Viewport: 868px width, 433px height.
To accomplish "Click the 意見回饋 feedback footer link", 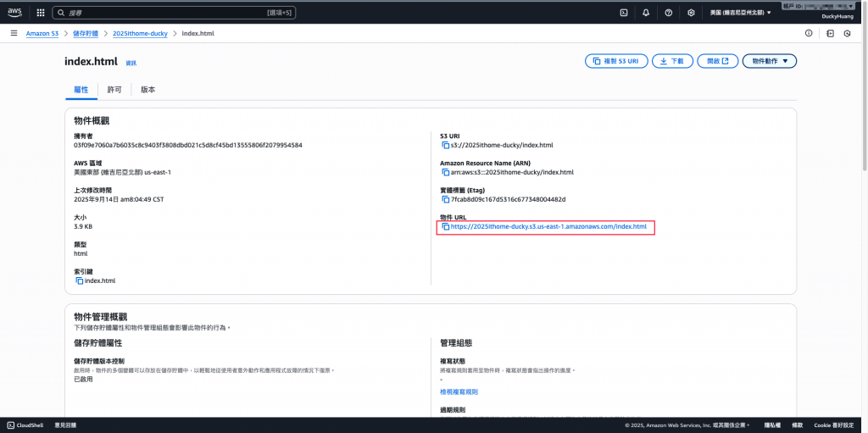I will pos(65,425).
